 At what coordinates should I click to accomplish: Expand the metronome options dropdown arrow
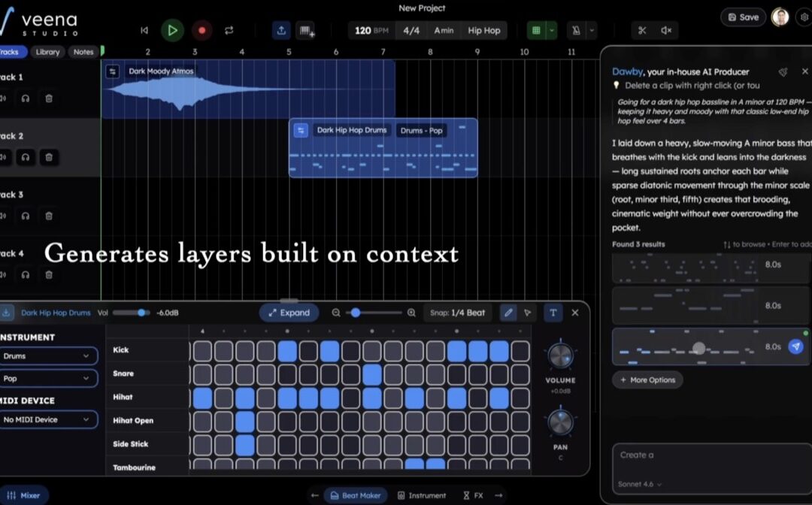592,31
